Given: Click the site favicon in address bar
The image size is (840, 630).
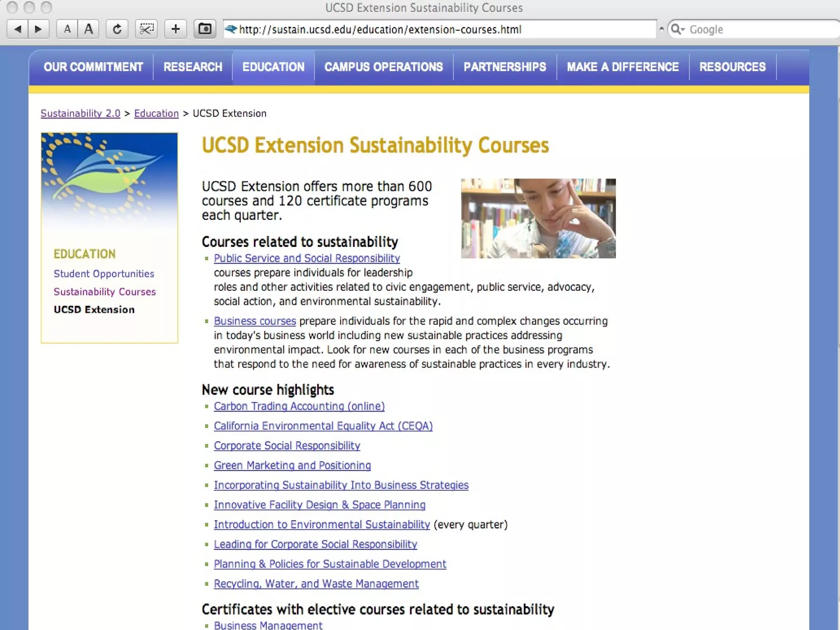Looking at the screenshot, I should [x=231, y=29].
